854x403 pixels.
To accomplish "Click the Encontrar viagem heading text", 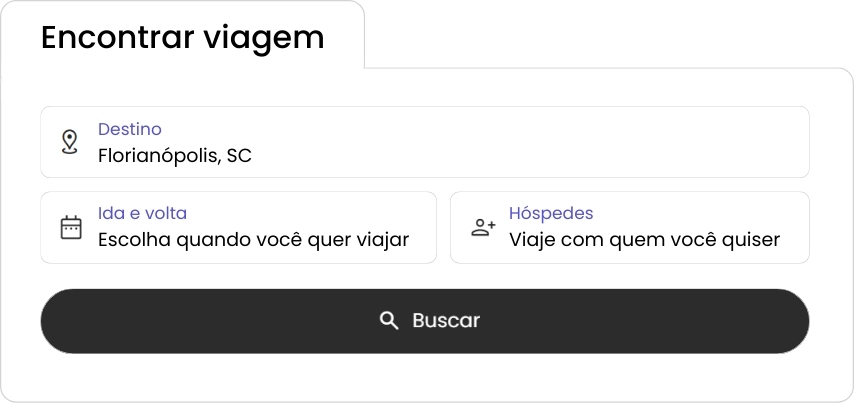I will [x=182, y=37].
